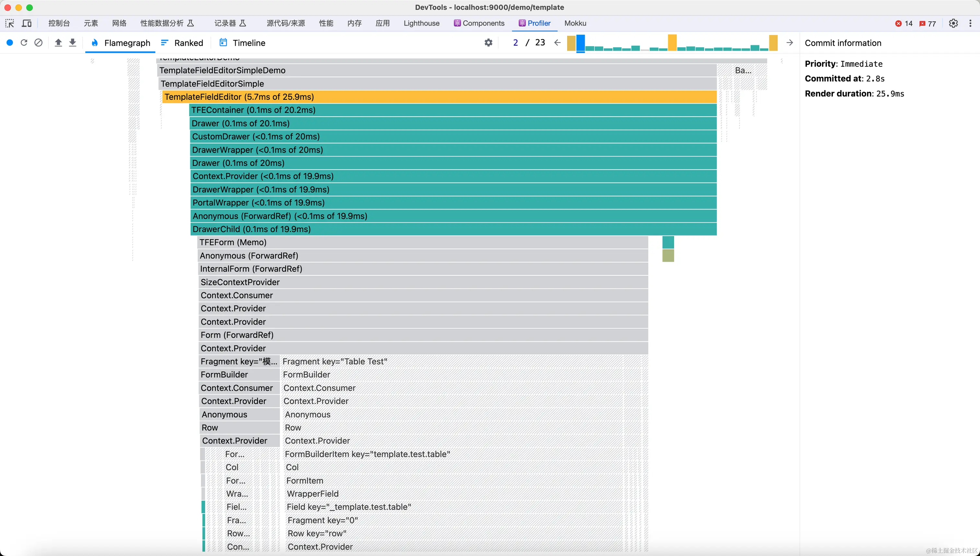This screenshot has width=980, height=556.
Task: Select the DrawerWrapper (<0.1ms of 20ms) bar
Action: (453, 150)
